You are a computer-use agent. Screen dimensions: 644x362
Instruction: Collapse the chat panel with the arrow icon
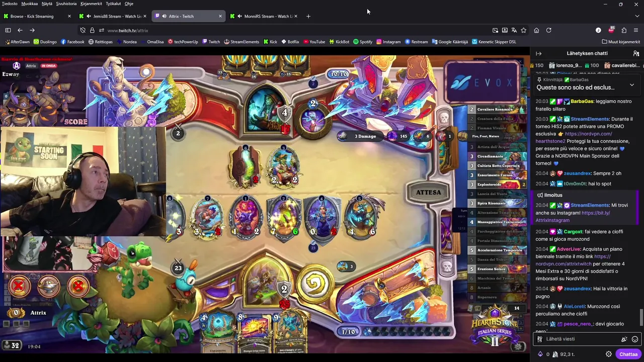coord(539,53)
